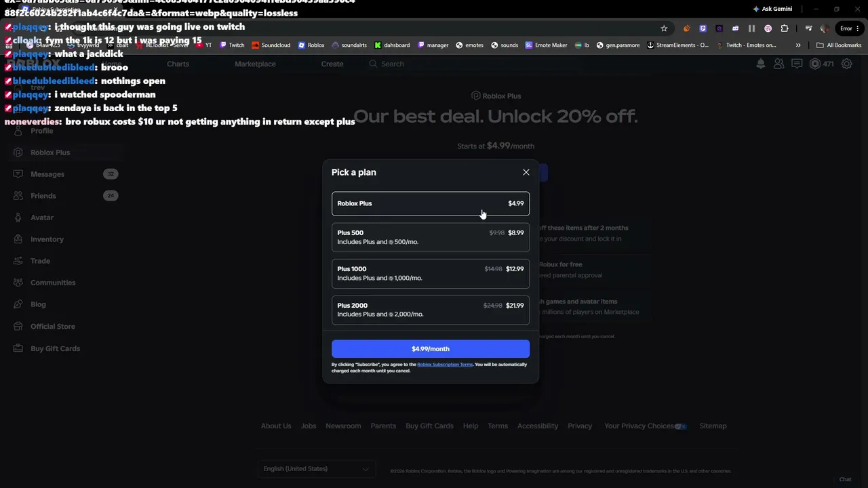
Task: Open the Chat panel at bottom right
Action: [845, 479]
